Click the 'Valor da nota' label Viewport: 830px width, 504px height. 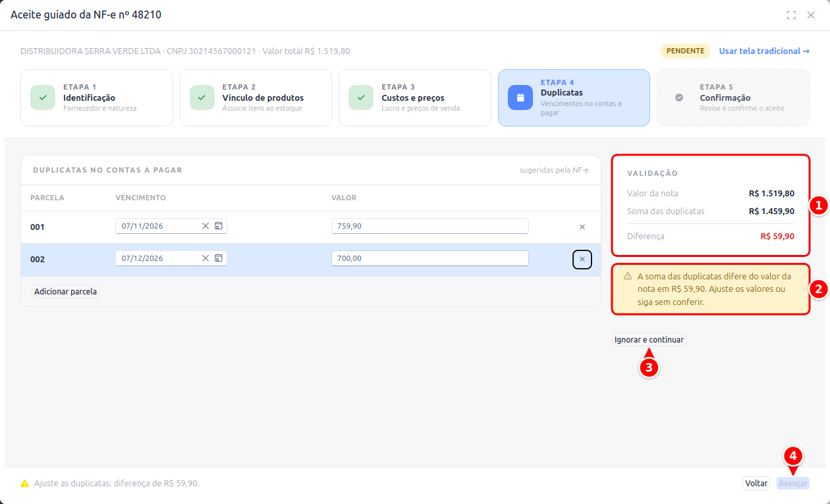(x=653, y=194)
